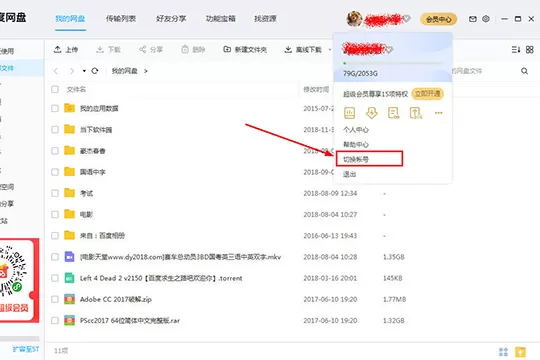Create a folder with 新建文件夹
Viewport: 540px width, 360px height.
pyautogui.click(x=245, y=50)
